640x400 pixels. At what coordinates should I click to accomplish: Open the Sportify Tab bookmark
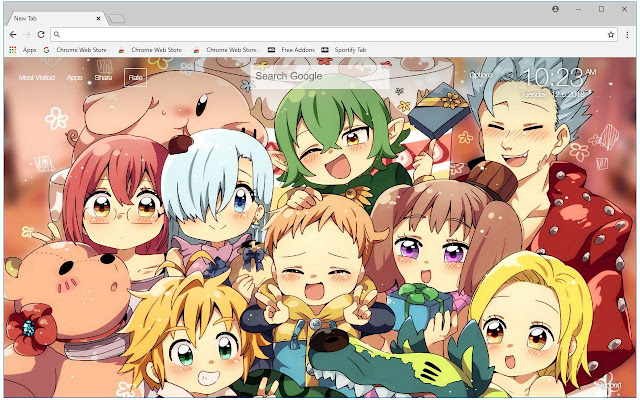click(x=344, y=50)
